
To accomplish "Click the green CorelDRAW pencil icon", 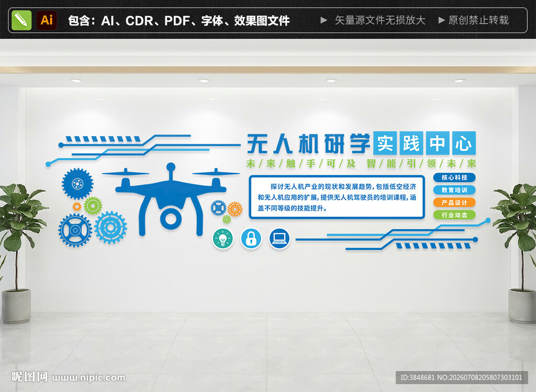I will (21, 20).
